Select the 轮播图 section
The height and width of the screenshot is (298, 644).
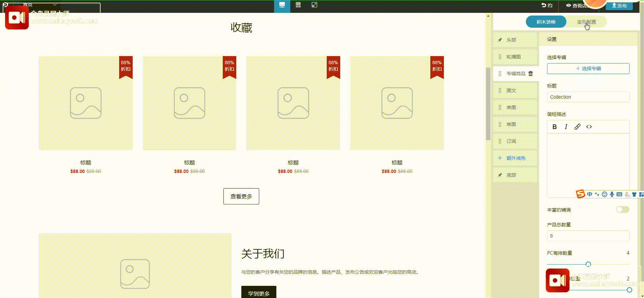click(515, 57)
